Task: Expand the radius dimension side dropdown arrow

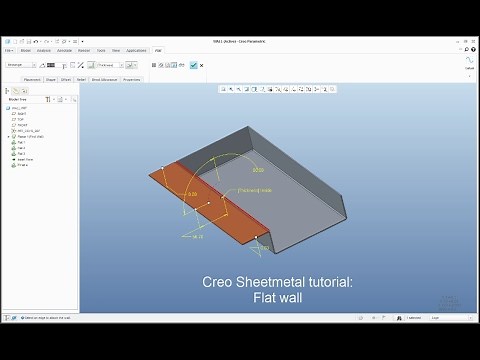Action: [135, 65]
